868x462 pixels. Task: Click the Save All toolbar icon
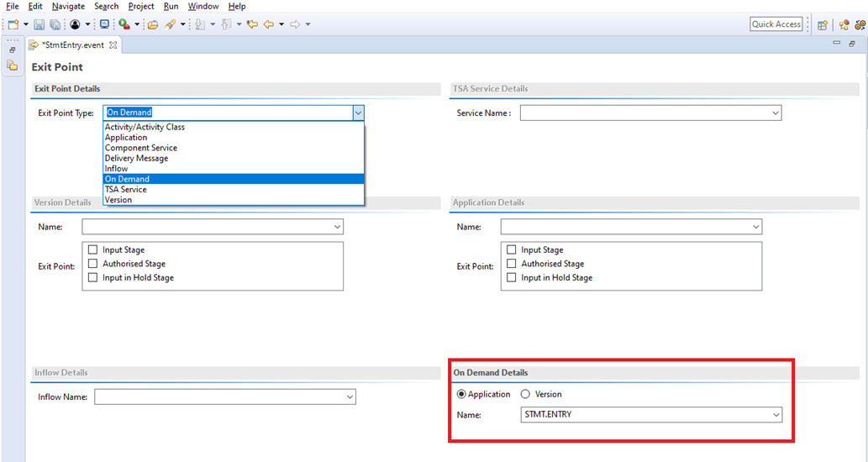tap(55, 24)
